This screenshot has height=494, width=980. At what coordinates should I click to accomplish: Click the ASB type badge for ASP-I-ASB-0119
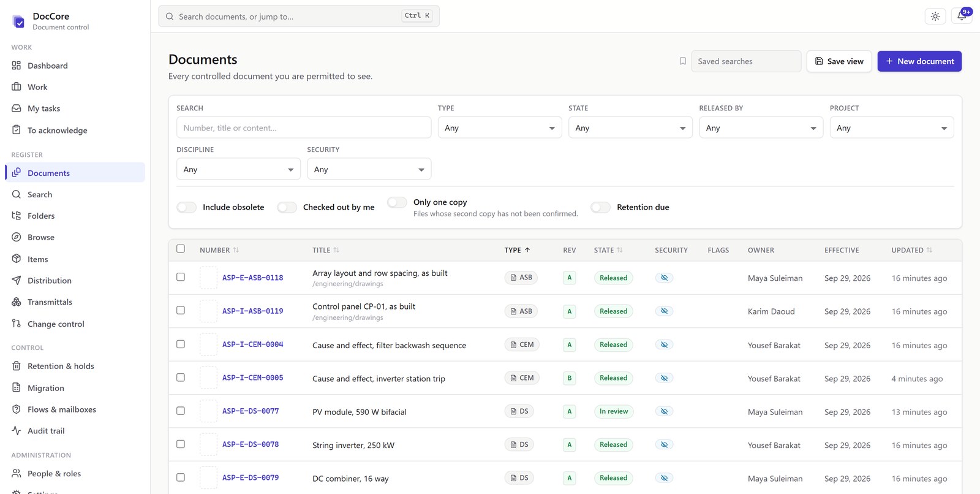coord(521,311)
